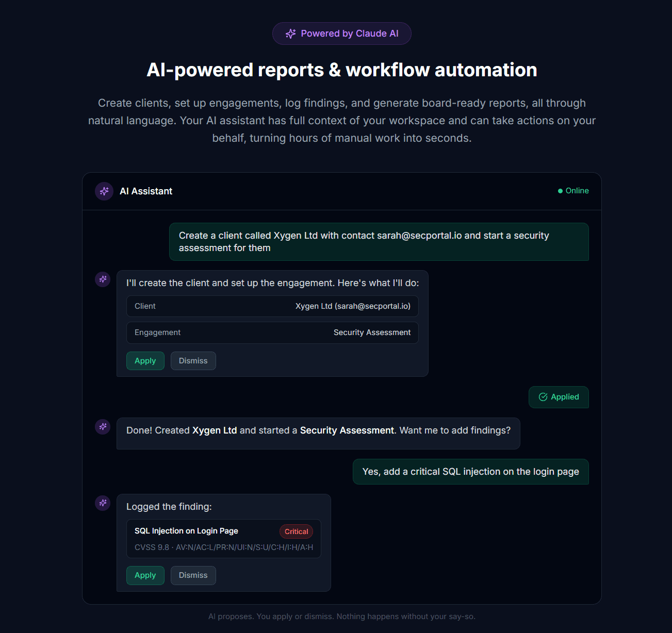Click the green Online status dot

pyautogui.click(x=560, y=191)
